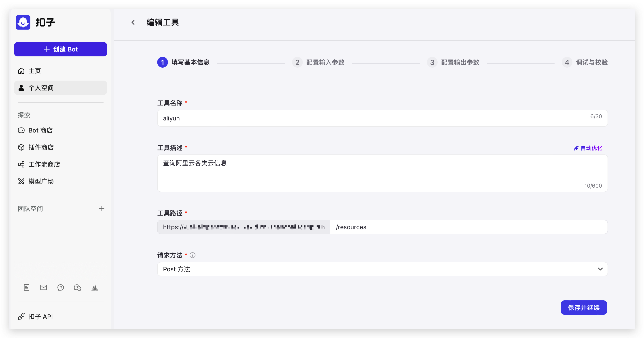
Task: Open 插件商店 from sidebar
Action: (41, 147)
